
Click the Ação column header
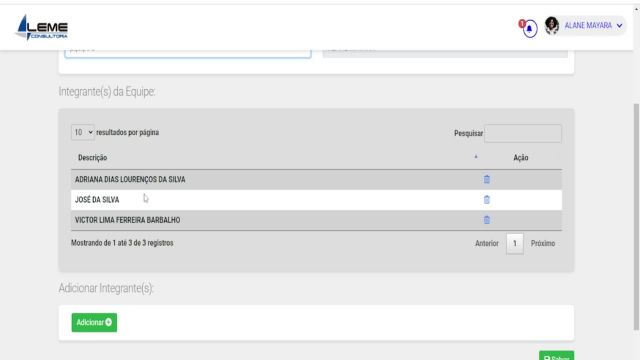(x=521, y=158)
